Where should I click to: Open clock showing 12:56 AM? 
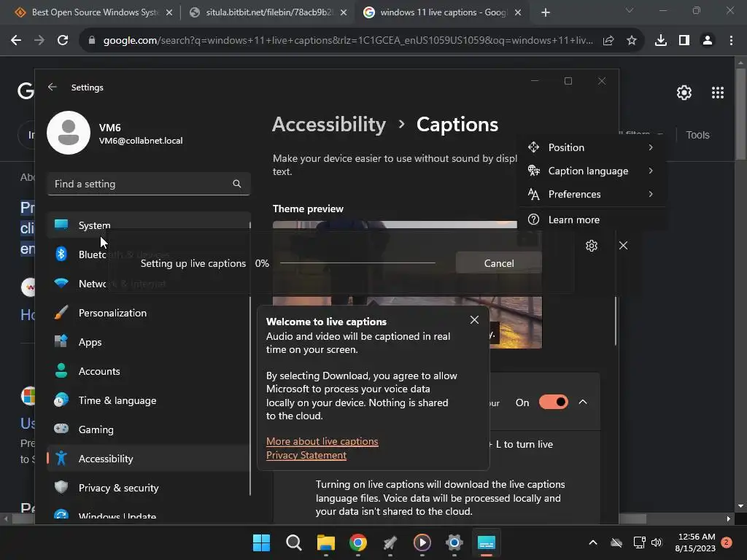tap(695, 542)
